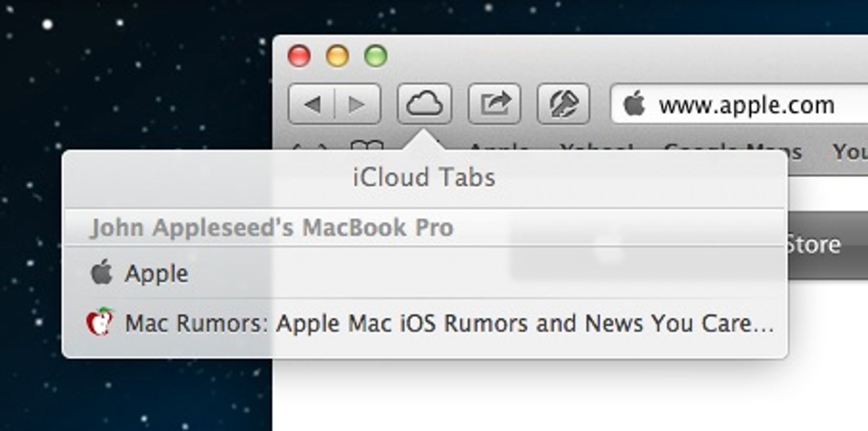Open the Share button in toolbar

[494, 104]
